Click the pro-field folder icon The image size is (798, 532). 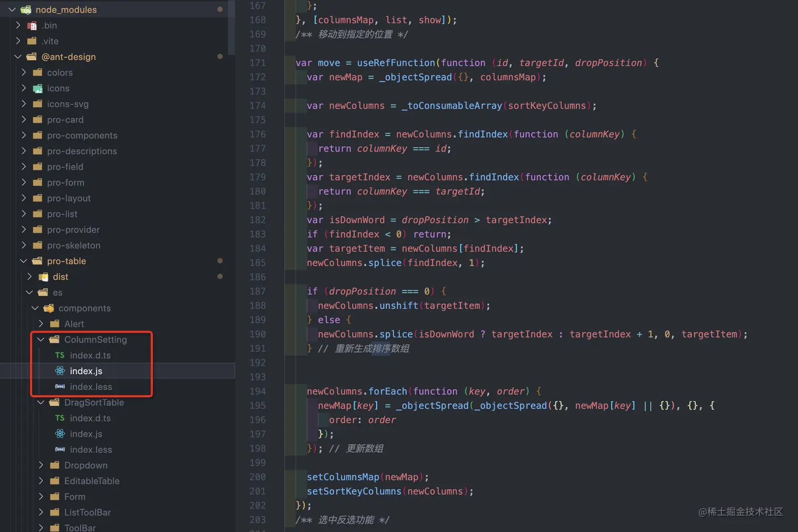pyautogui.click(x=37, y=167)
